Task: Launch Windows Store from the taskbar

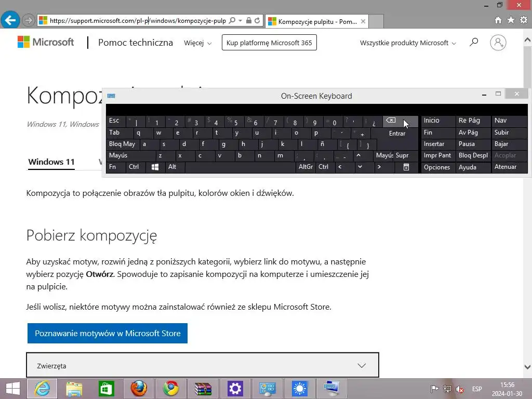Action: coord(106,389)
